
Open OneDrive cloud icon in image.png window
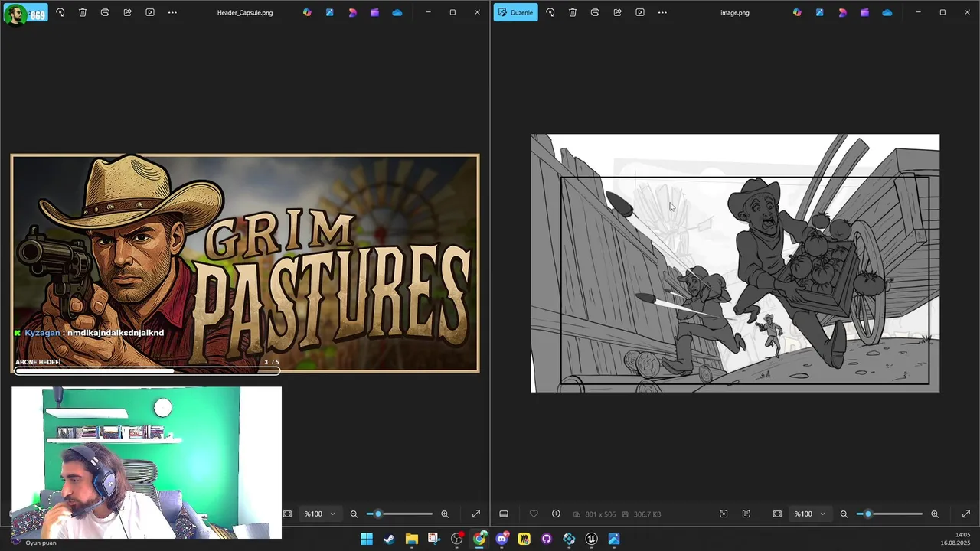pyautogui.click(x=887, y=12)
